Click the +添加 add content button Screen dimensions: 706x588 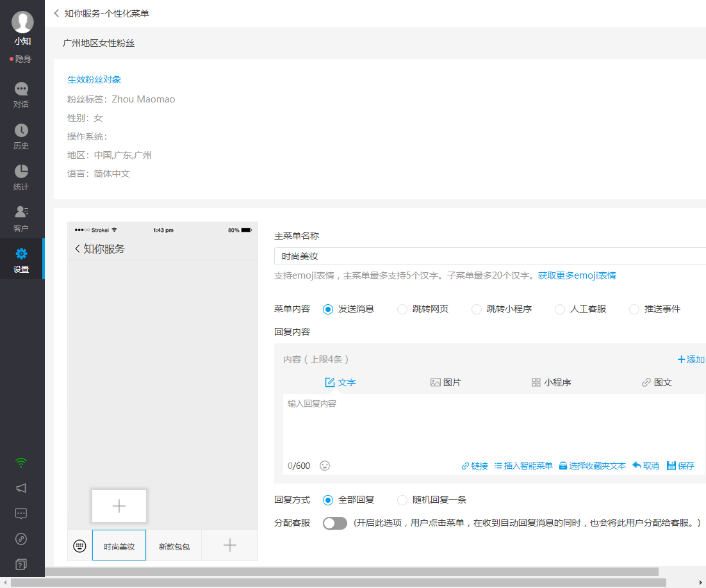(691, 359)
